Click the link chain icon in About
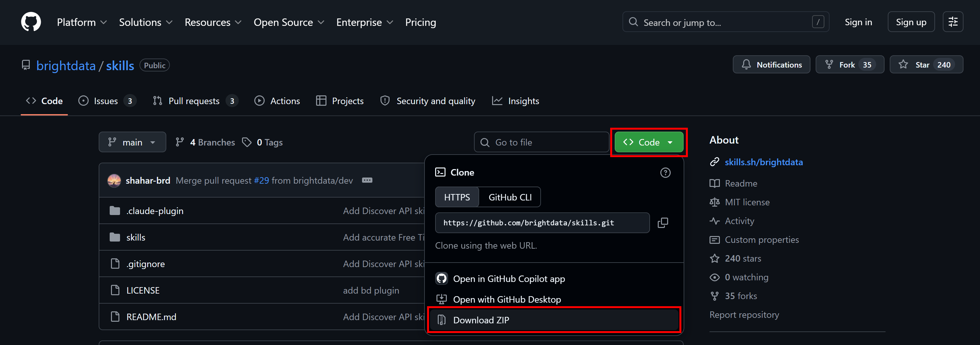 point(714,162)
